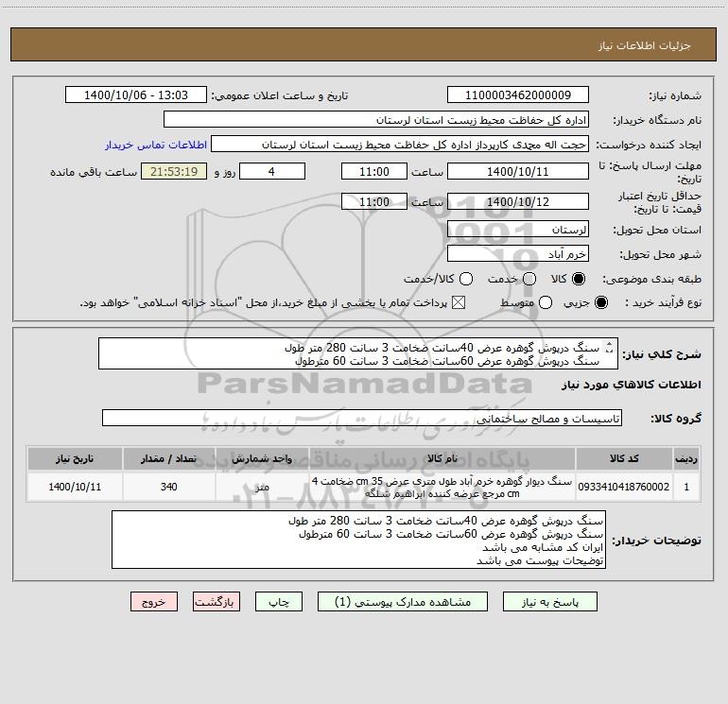Open مشاهده مدارک پیوستی (1) button
This screenshot has height=704, width=728.
403,601
